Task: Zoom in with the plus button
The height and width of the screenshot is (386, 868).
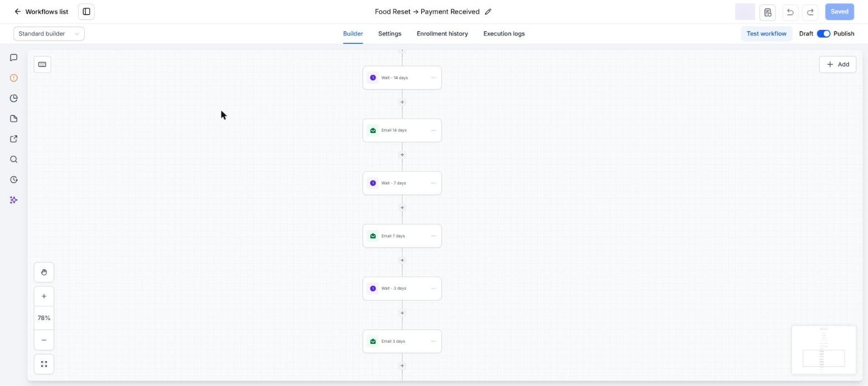Action: [x=44, y=296]
